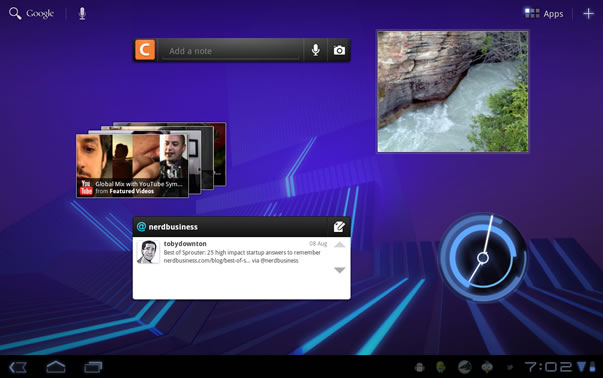Take a photo note with camera icon

click(x=339, y=50)
